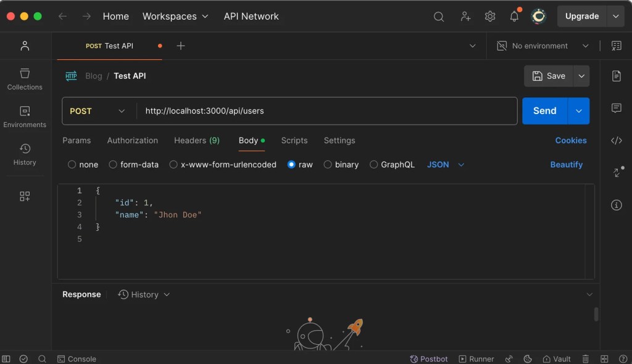Open the documentation icon in right sidebar
The image size is (632, 364).
point(617,76)
